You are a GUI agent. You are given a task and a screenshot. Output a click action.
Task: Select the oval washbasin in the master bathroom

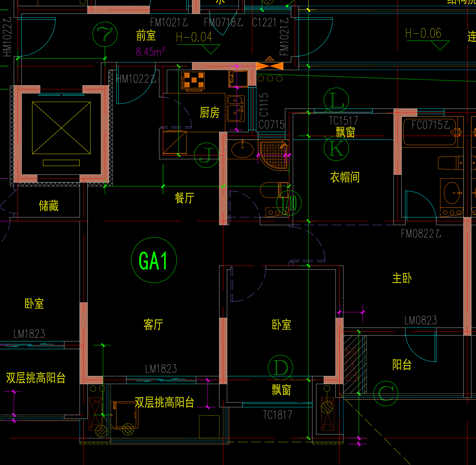(x=451, y=193)
